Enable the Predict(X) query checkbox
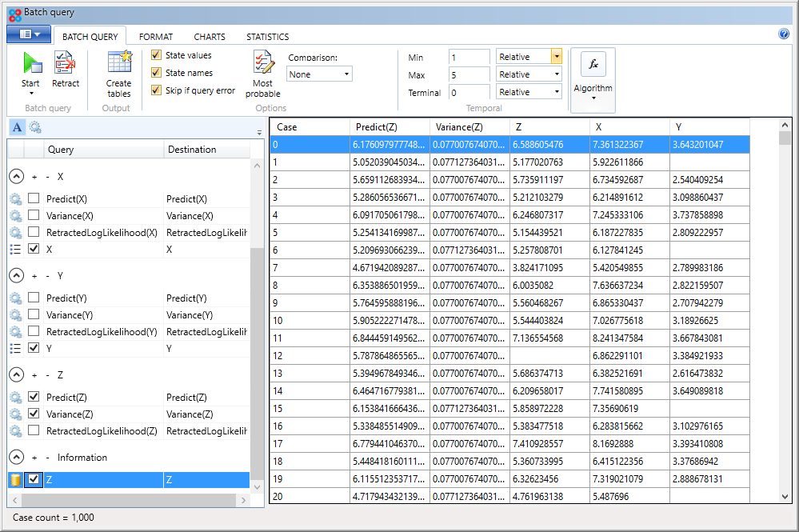The image size is (799, 532). point(33,198)
